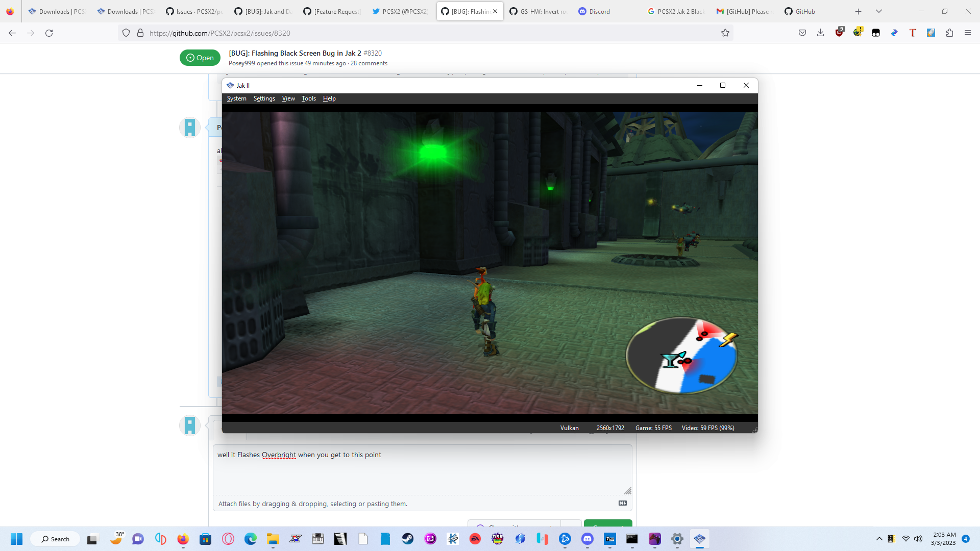The image size is (980, 551).
Task: Toggle tracking protection shield in address bar
Action: 126,33
